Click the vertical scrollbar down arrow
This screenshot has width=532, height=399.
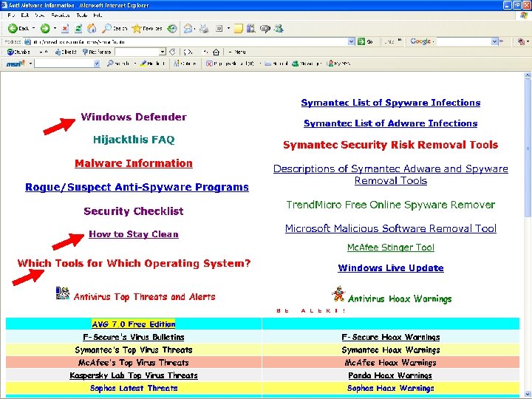pos(528,394)
